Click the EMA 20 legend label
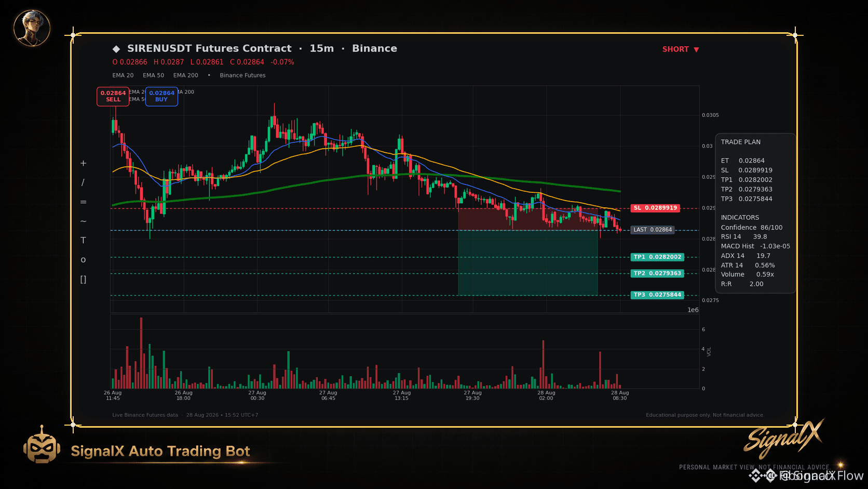Viewport: 868px width, 489px height. (123, 75)
